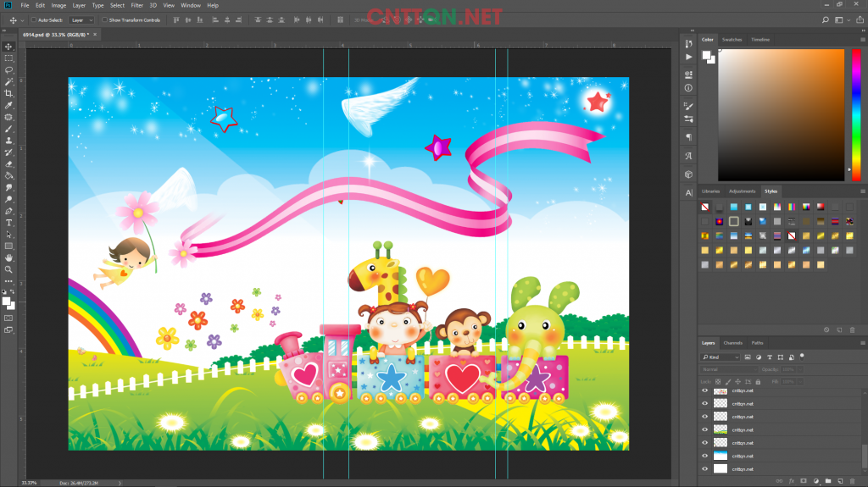This screenshot has height=487, width=868.
Task: Click the zoom percentage field in status bar
Action: tap(29, 483)
